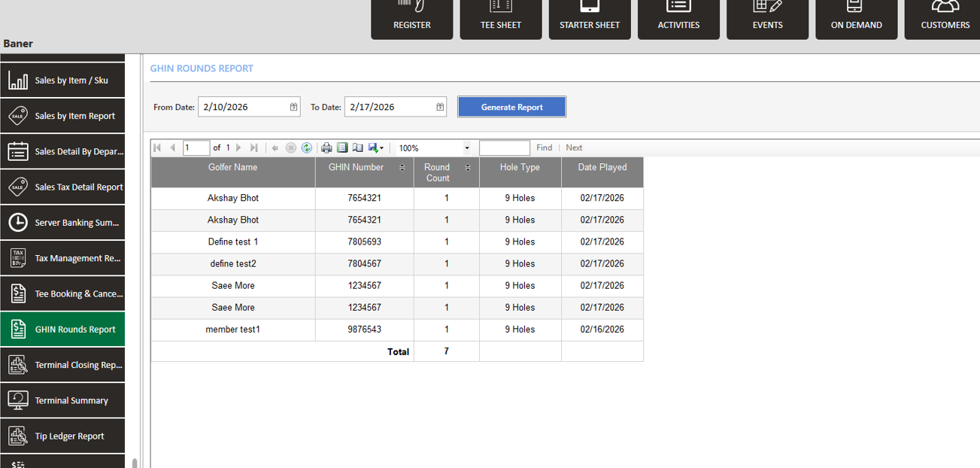This screenshot has width=980, height=468.
Task: Open the Customers section
Action: (945, 19)
